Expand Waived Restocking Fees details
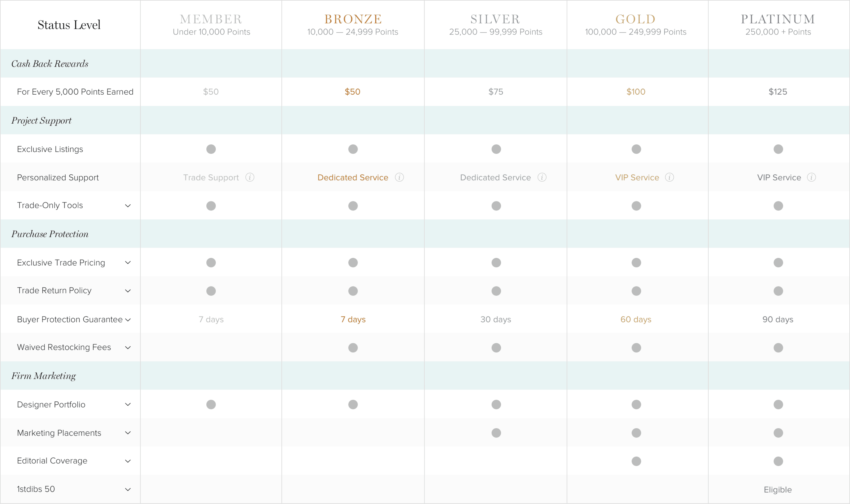Screen dimensions: 850x504 (x=128, y=348)
